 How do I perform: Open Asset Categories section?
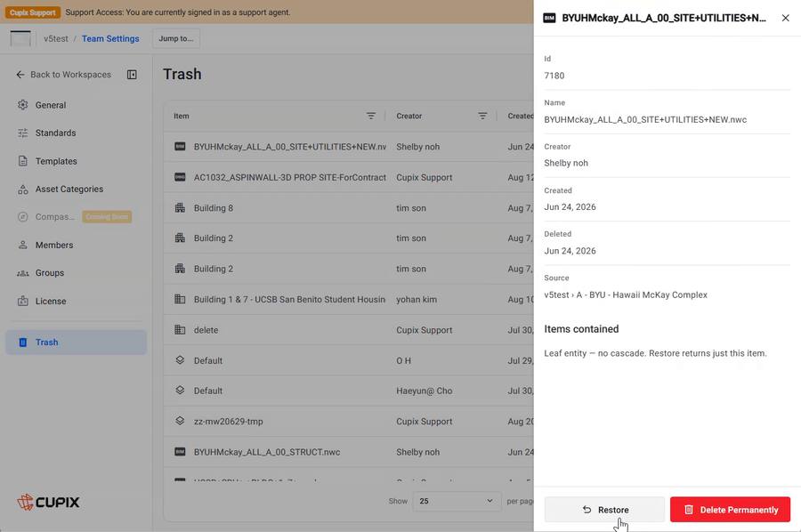pos(77,189)
